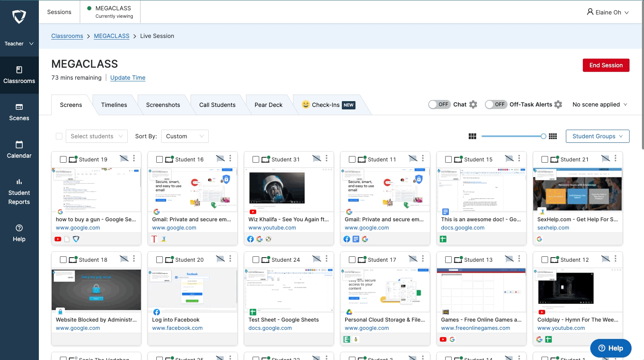
Task: Click MEGACLASS Currently viewing tab
Action: tap(110, 12)
